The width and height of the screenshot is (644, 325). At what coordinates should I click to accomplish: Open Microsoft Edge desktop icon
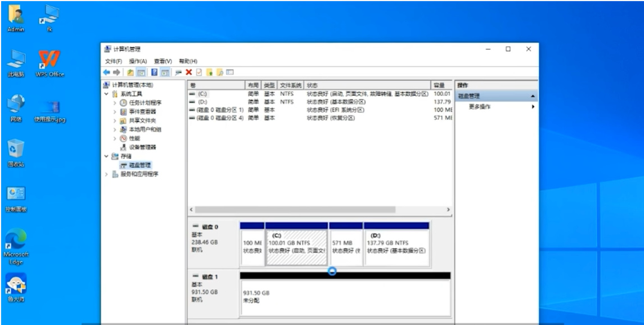click(16, 246)
